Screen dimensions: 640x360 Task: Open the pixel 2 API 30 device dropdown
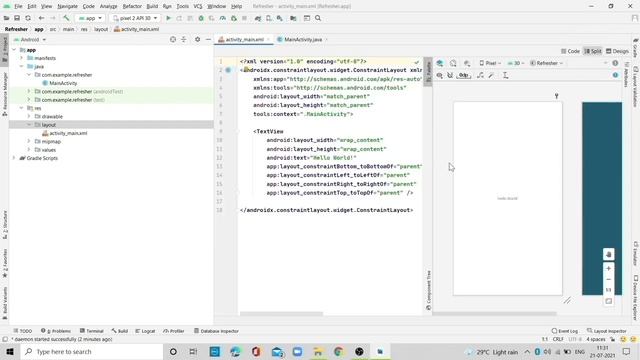coord(135,18)
